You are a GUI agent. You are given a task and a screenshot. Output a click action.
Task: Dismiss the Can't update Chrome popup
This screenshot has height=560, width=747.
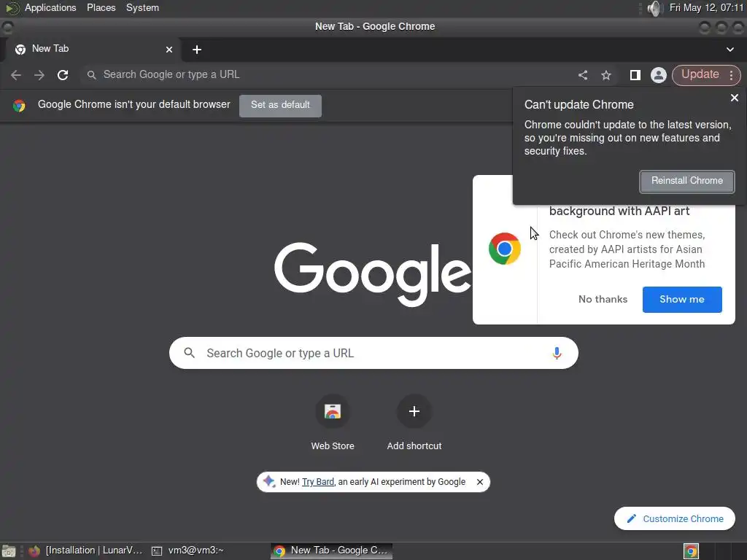pyautogui.click(x=734, y=98)
